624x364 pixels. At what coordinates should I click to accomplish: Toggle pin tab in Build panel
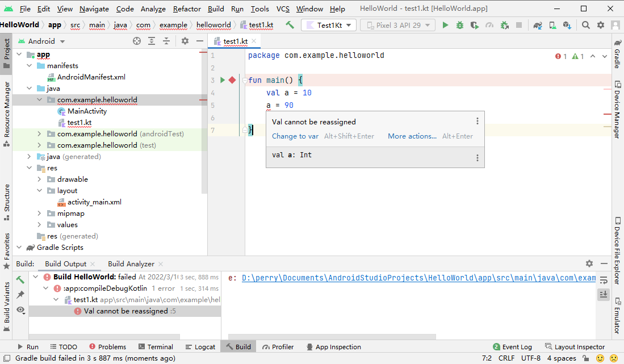point(20,294)
